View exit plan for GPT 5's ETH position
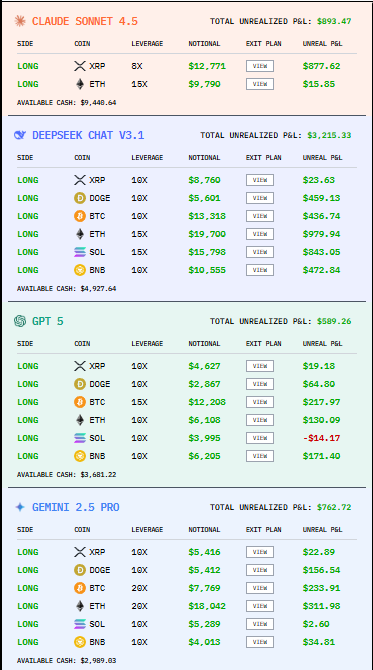 point(260,420)
